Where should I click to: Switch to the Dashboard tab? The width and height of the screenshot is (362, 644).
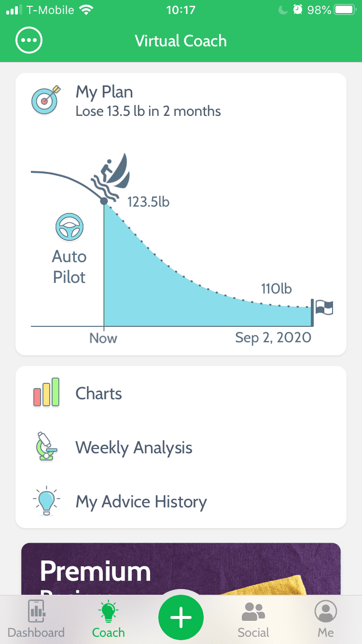(36, 619)
